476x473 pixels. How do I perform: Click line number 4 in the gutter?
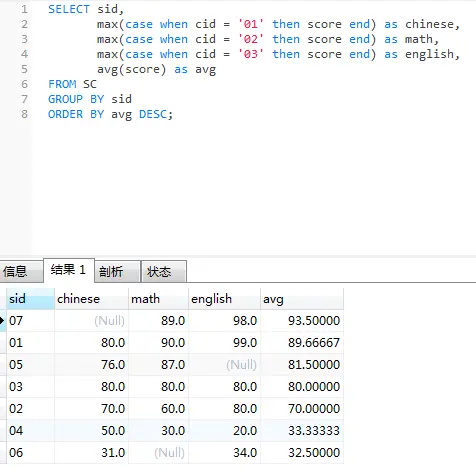pyautogui.click(x=24, y=54)
